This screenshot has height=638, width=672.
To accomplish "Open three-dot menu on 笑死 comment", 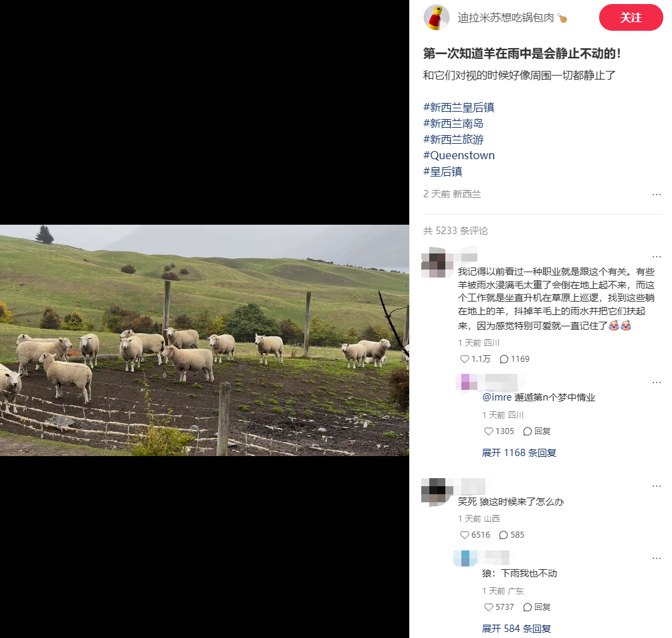I will point(656,486).
